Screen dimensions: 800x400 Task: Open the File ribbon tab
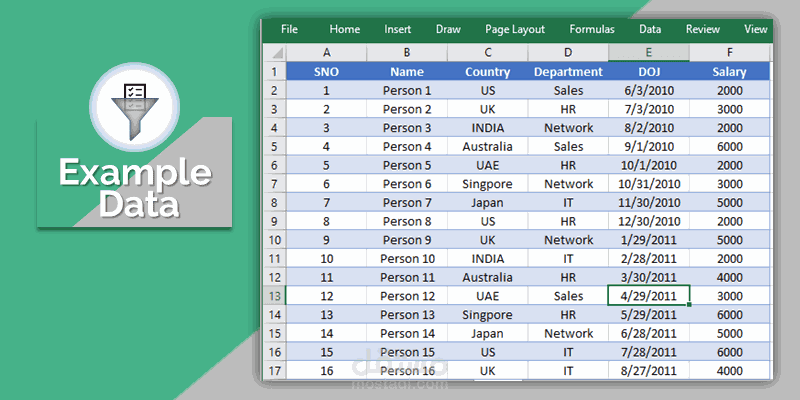(x=289, y=30)
